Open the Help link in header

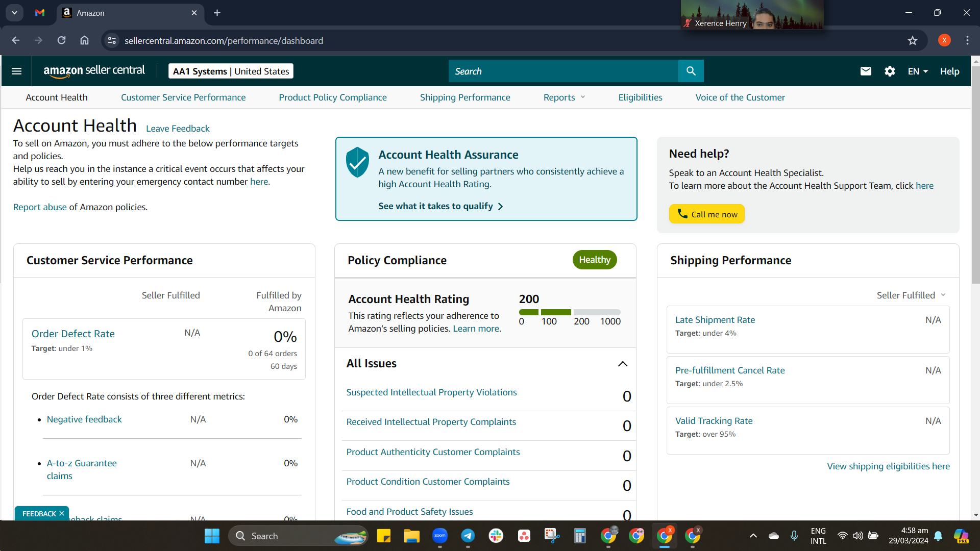coord(949,71)
